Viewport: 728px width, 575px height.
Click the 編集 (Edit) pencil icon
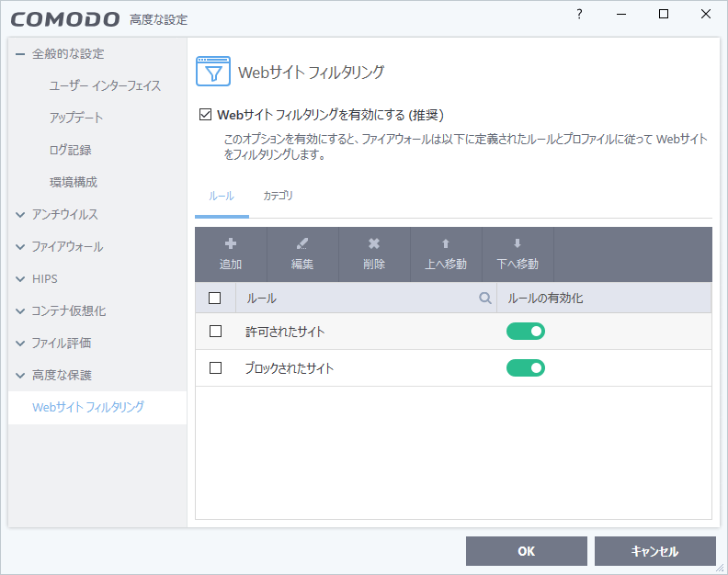click(302, 244)
